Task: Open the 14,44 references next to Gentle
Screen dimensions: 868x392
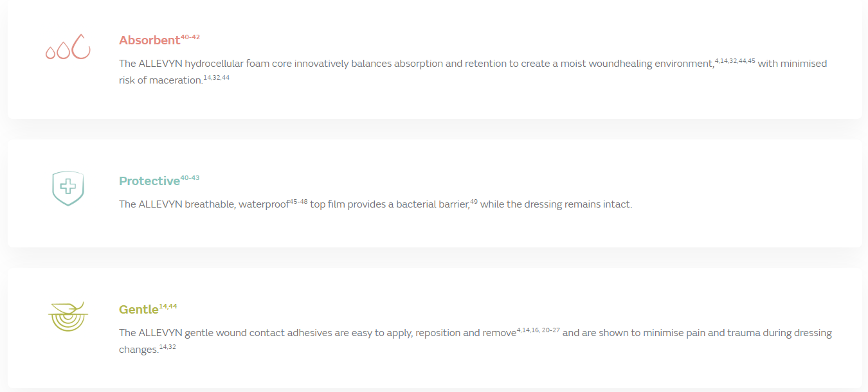Action: coord(168,307)
